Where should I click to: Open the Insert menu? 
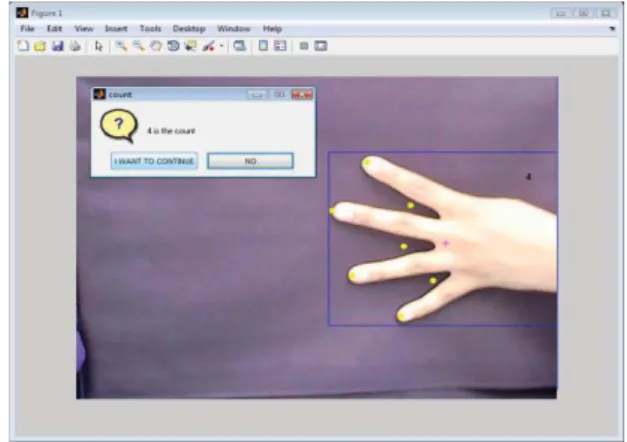[116, 29]
